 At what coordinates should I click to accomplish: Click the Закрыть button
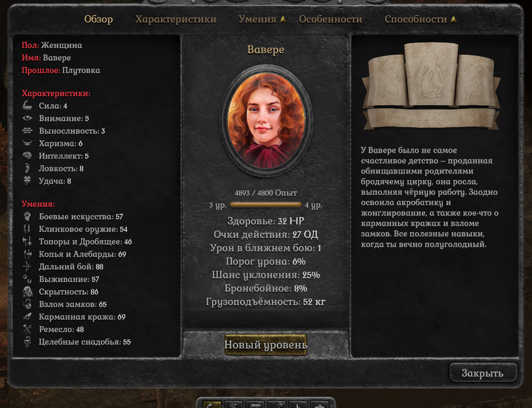point(483,373)
